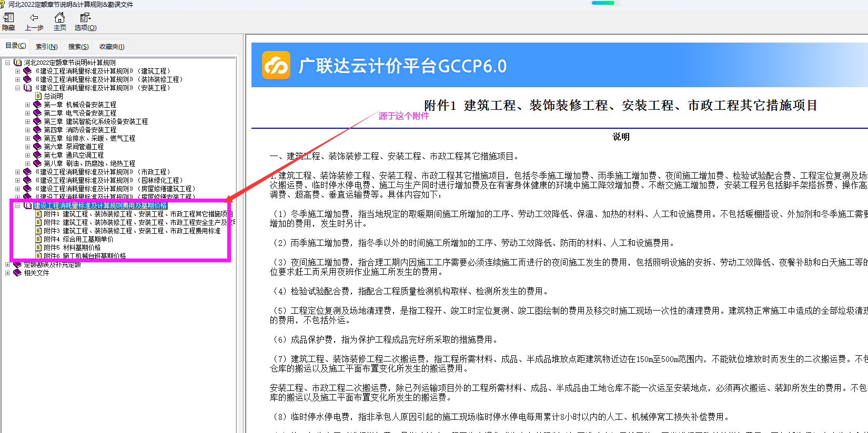Click the 广联达 orange logo in the banner

click(276, 66)
